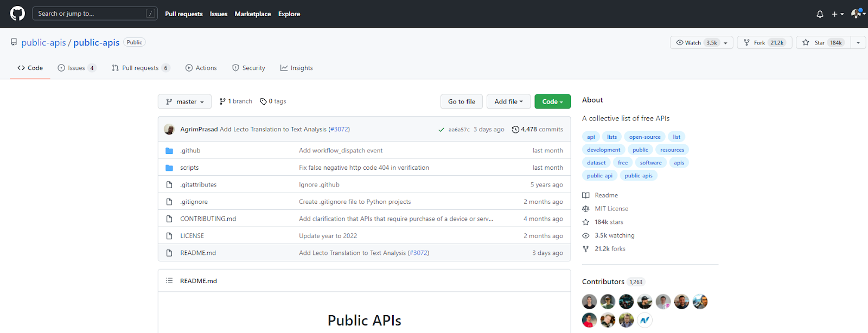The width and height of the screenshot is (868, 333).
Task: Open the #3072 link in latest commit
Action: (340, 129)
